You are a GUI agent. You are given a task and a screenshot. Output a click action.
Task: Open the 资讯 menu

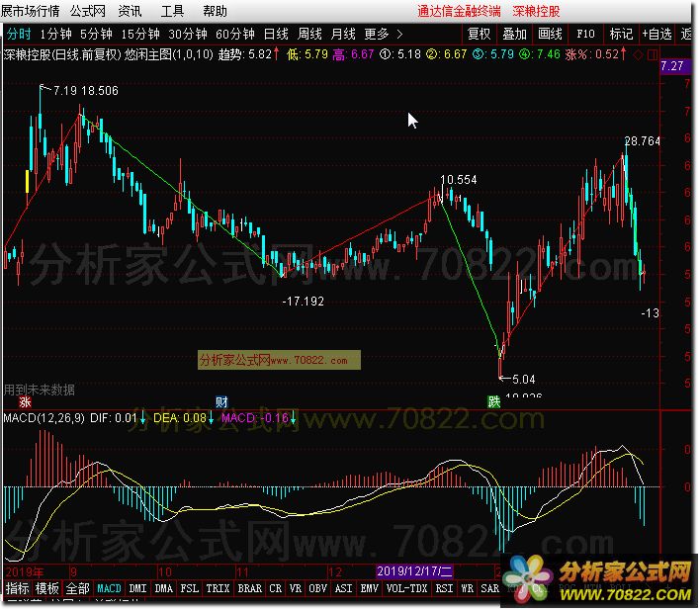click(x=130, y=12)
